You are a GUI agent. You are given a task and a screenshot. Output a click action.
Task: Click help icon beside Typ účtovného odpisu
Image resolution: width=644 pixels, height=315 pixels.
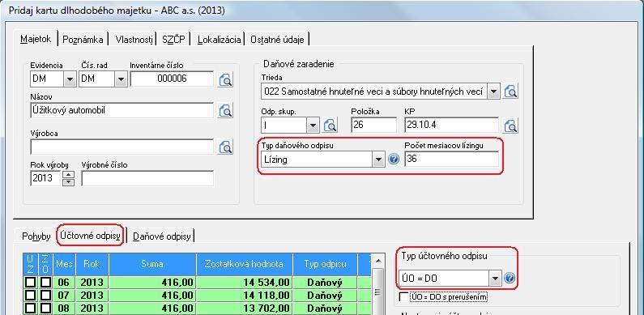[x=509, y=279]
